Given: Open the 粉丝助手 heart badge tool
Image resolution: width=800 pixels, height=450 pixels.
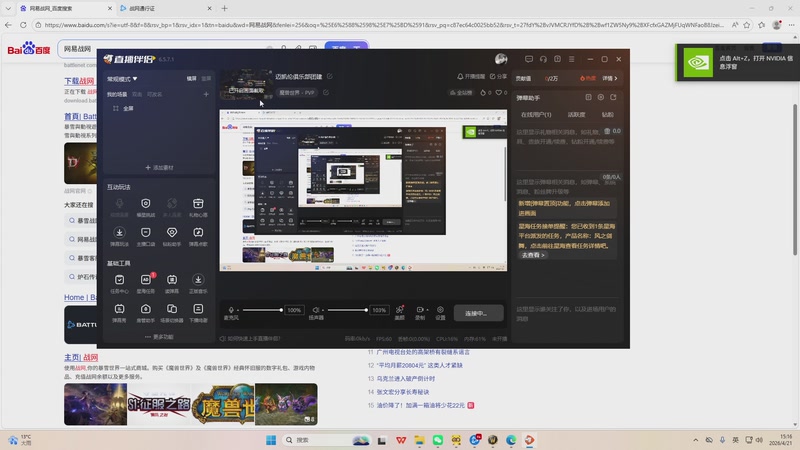Looking at the screenshot, I should [x=172, y=233].
